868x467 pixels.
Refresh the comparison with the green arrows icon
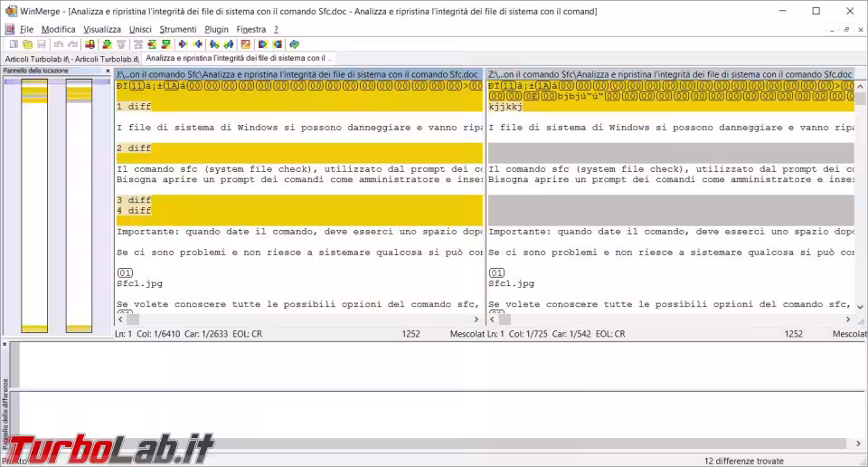click(x=293, y=43)
